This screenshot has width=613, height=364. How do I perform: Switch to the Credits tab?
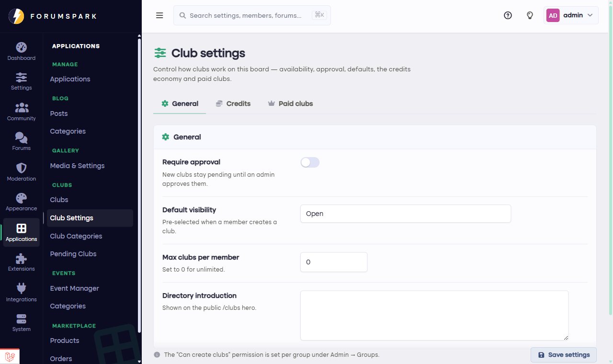(233, 103)
